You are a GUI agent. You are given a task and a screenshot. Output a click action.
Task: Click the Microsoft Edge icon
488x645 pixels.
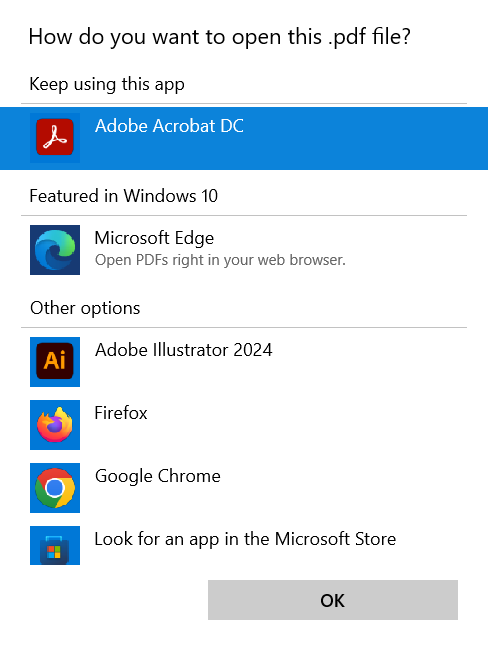[55, 250]
